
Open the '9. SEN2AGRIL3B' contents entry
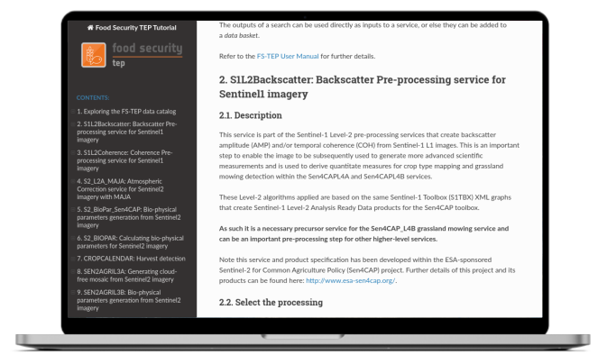[128, 300]
